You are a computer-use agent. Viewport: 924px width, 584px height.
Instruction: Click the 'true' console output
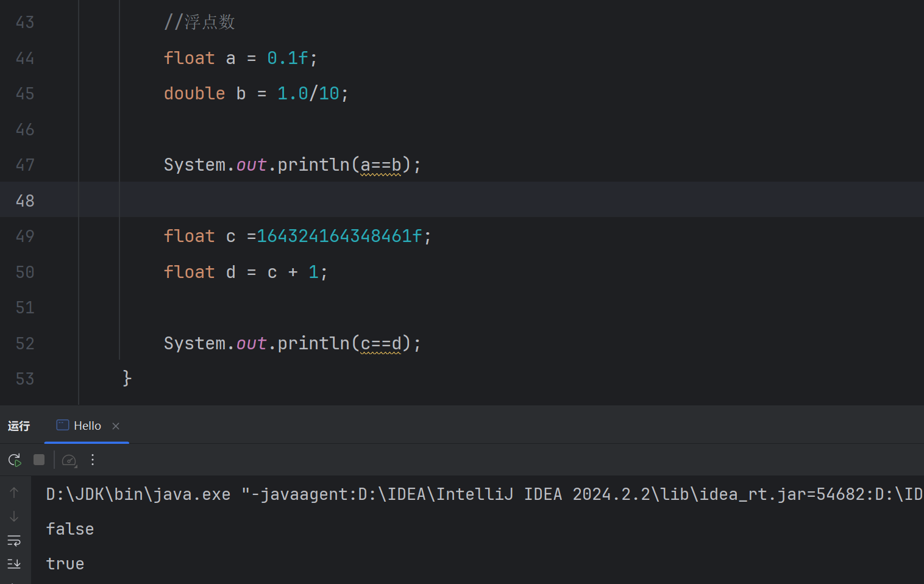click(x=65, y=564)
